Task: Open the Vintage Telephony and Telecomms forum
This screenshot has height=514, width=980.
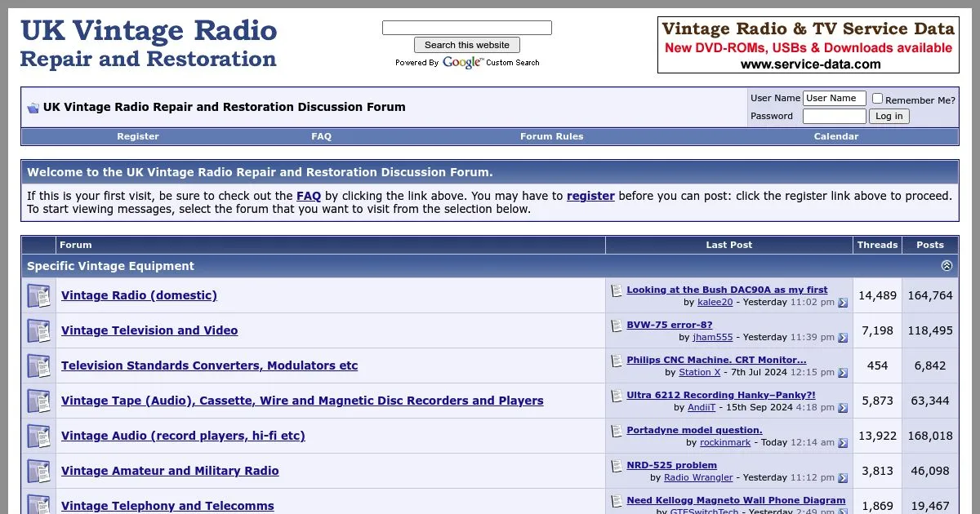Action: (x=167, y=506)
